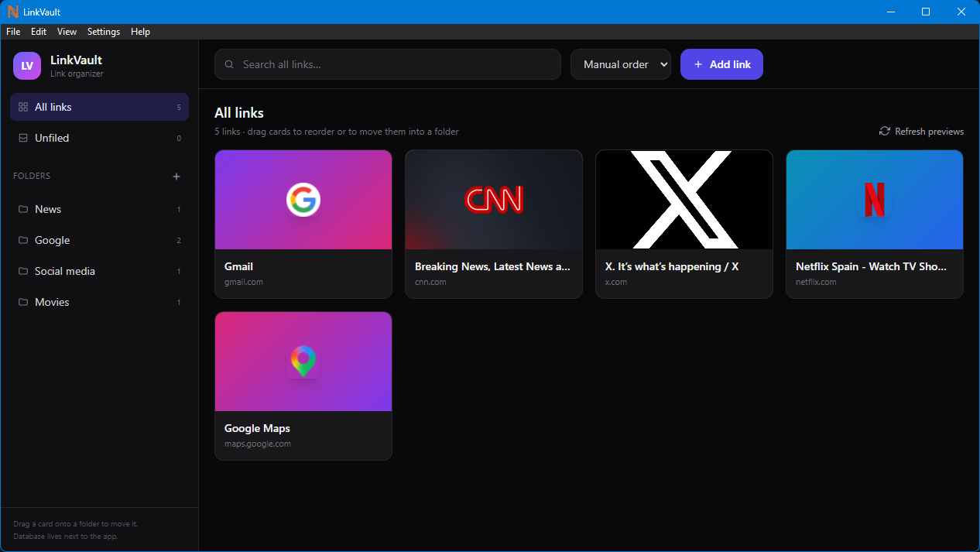Open the File menu

tap(13, 32)
